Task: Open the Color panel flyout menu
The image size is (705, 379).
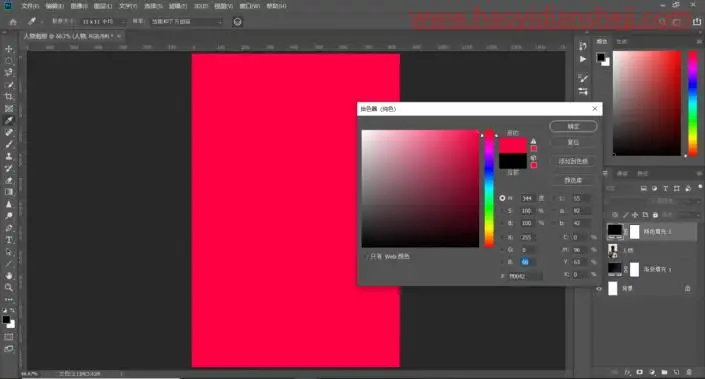Action: (x=699, y=41)
